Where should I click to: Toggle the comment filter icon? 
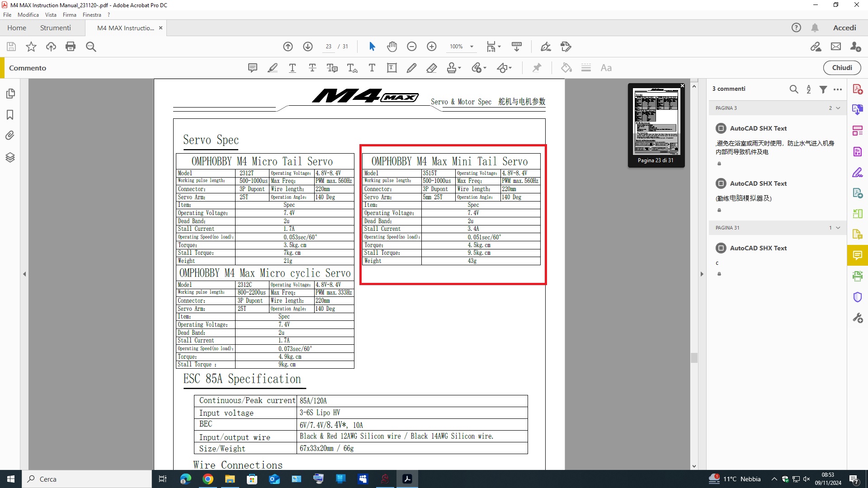[823, 89]
